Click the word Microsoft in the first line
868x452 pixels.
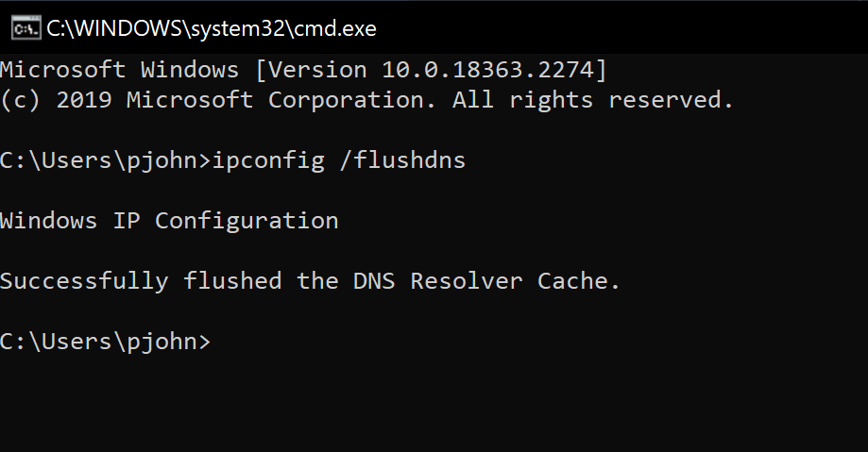point(63,70)
